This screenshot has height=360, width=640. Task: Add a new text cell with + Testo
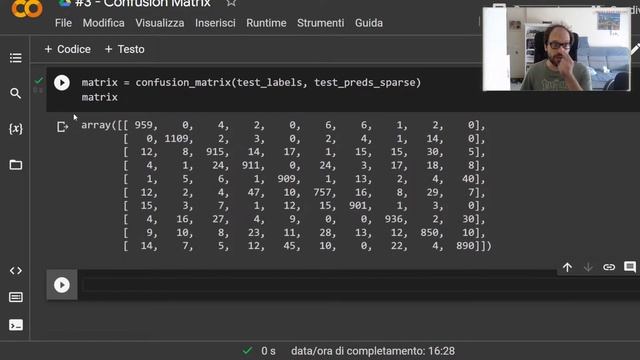coord(124,49)
